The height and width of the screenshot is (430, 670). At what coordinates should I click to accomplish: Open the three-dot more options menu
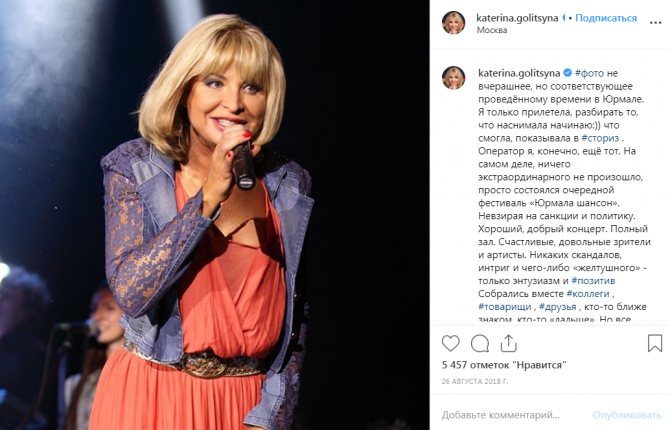[655, 23]
